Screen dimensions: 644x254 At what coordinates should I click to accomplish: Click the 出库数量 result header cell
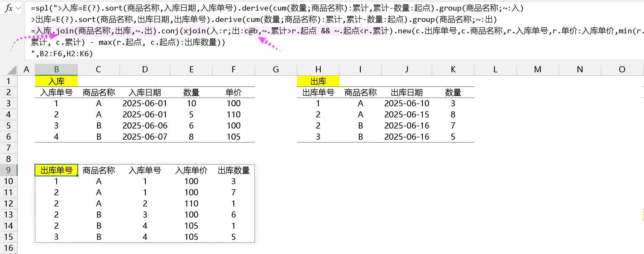[x=233, y=170]
